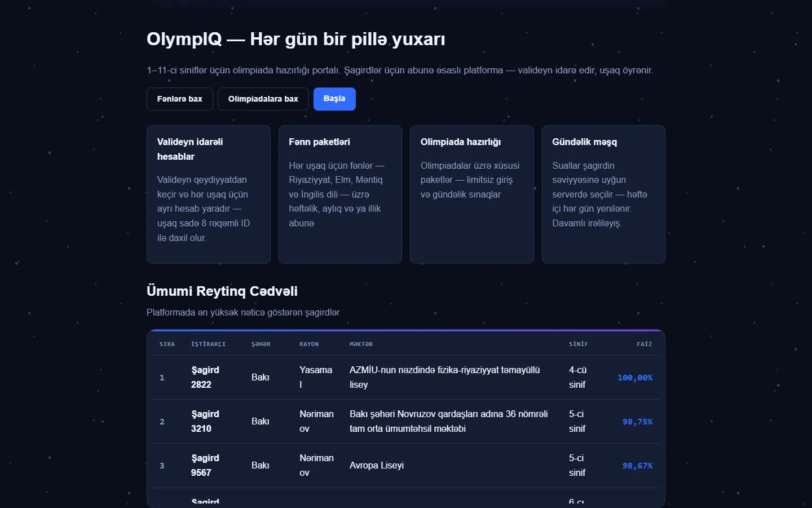This screenshot has height=508, width=812.
Task: Select participant "Şagird 9567" in the table
Action: click(x=205, y=465)
